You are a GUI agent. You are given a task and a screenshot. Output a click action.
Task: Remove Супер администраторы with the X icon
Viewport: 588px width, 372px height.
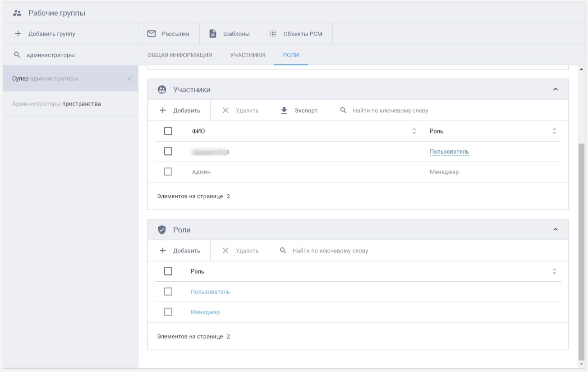click(129, 78)
